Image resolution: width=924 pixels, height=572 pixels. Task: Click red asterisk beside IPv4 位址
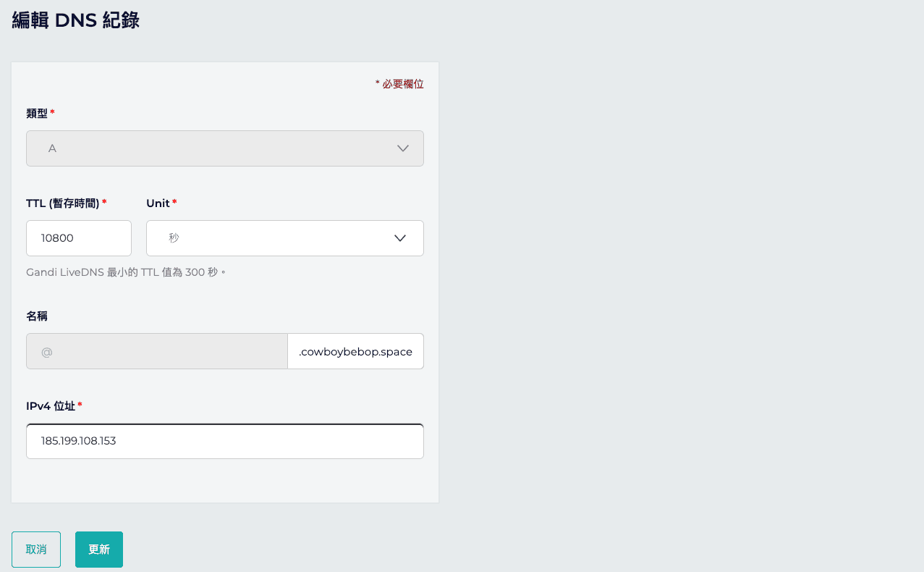pyautogui.click(x=80, y=405)
